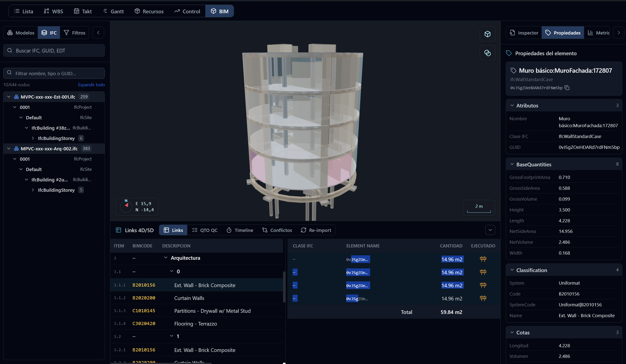The width and height of the screenshot is (626, 364).
Task: Open the Filtros tab
Action: (75, 33)
